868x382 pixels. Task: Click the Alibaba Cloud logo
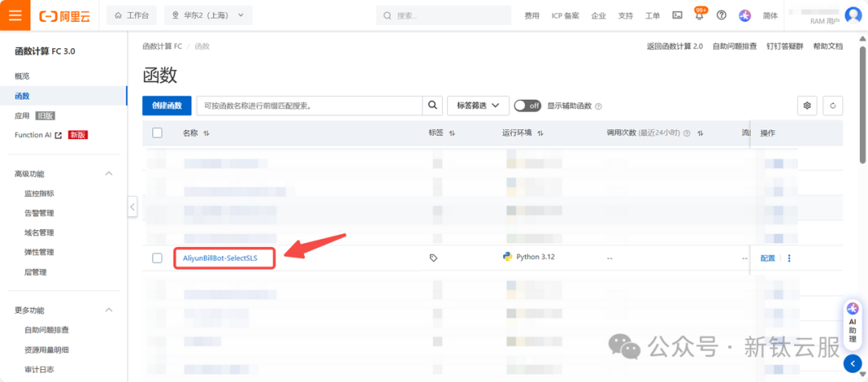(65, 15)
